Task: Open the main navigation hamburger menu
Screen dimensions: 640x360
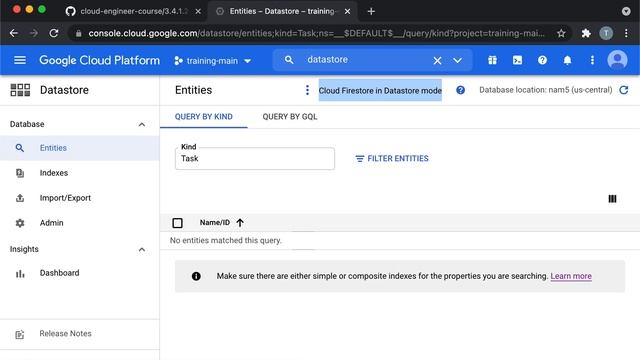Action: (x=20, y=60)
